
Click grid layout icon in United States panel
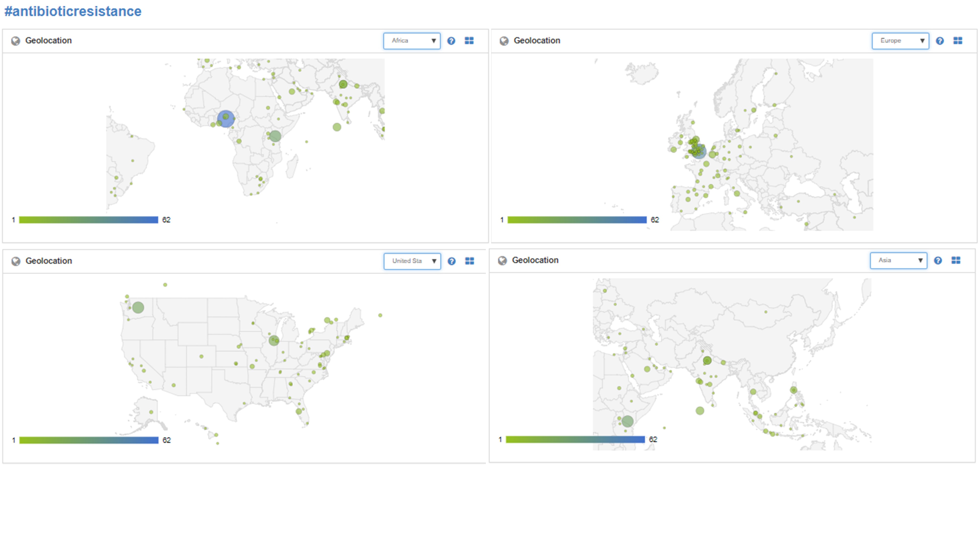[469, 261]
